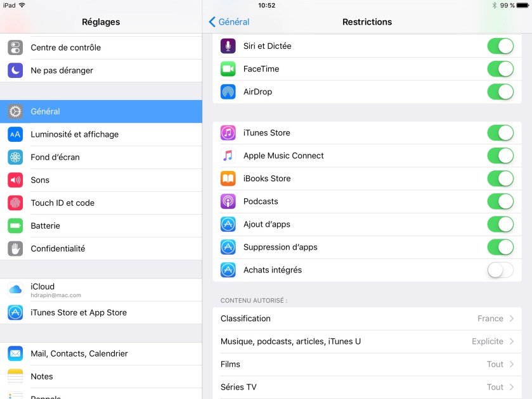
Task: Disable the iTunes Store toggle
Action: coord(500,133)
